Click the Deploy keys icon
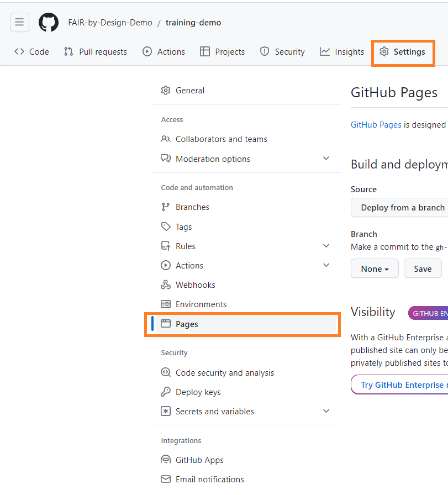The width and height of the screenshot is (448, 495). tap(165, 392)
